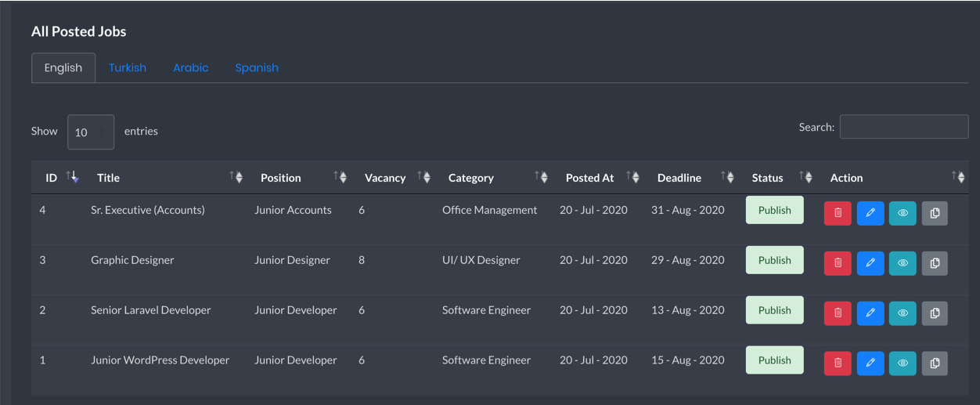Click Publish status for Senior Laravel Developer

(x=774, y=310)
